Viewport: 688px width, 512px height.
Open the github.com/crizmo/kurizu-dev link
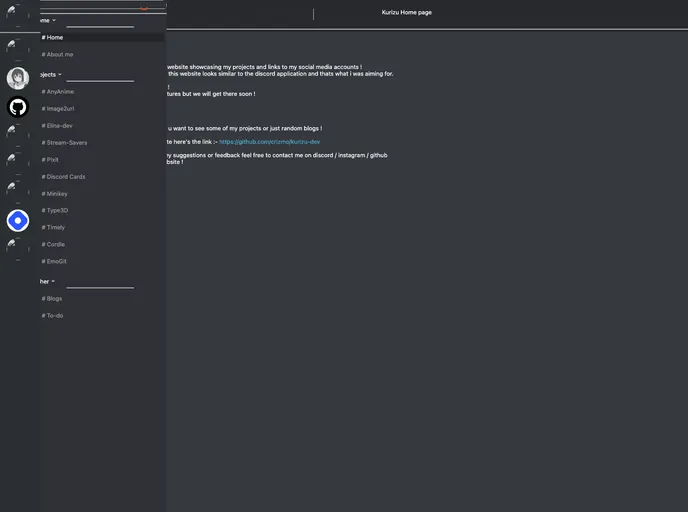tap(269, 142)
